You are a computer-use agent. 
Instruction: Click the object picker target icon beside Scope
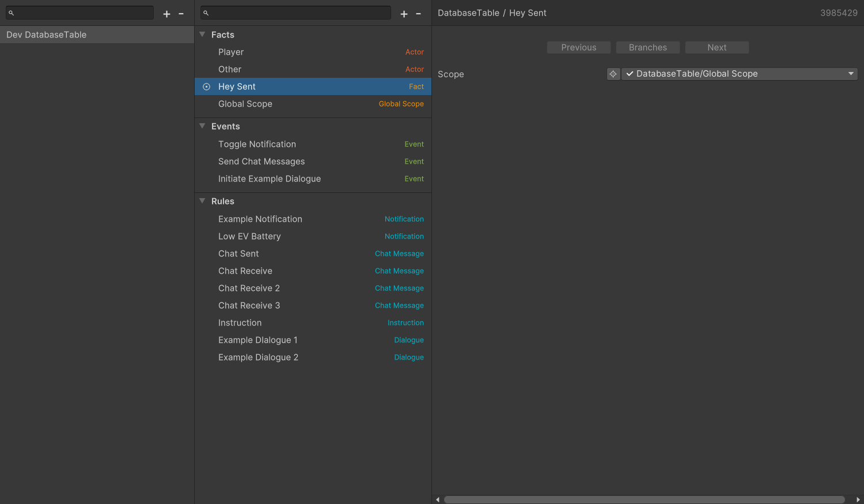pyautogui.click(x=613, y=74)
